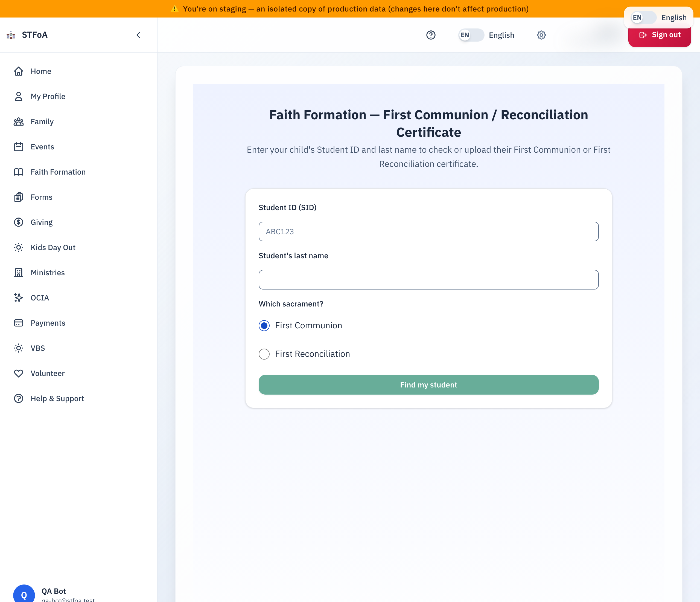Select the First Communion radio button

click(x=264, y=326)
